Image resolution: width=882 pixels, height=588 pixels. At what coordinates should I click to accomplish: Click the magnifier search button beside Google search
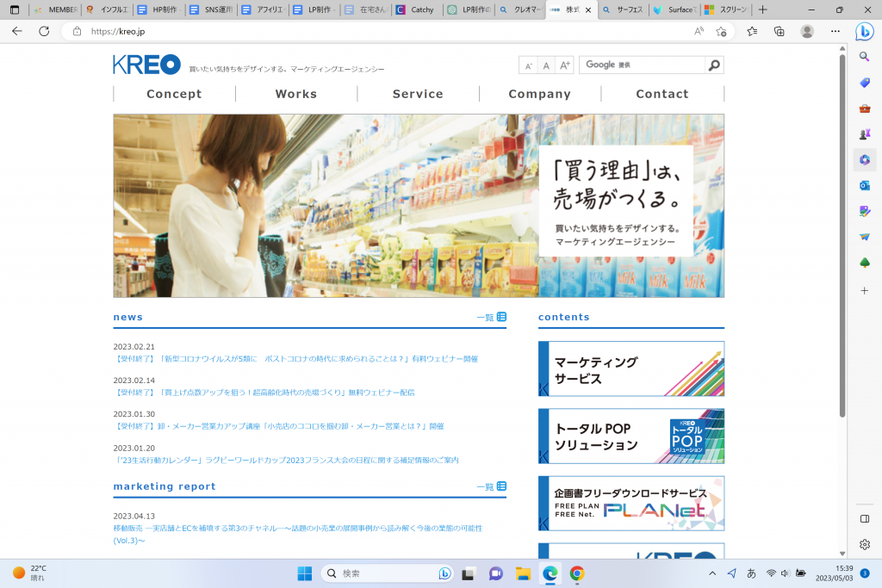pyautogui.click(x=713, y=65)
